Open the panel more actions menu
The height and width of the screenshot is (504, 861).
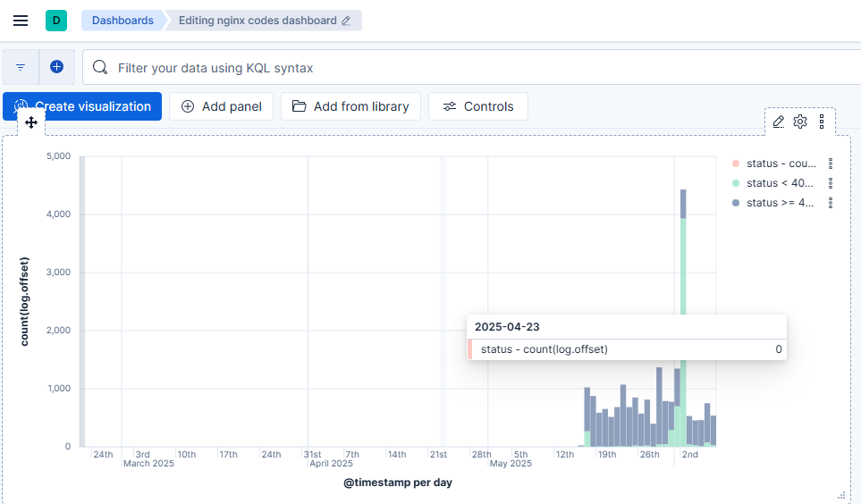(822, 122)
